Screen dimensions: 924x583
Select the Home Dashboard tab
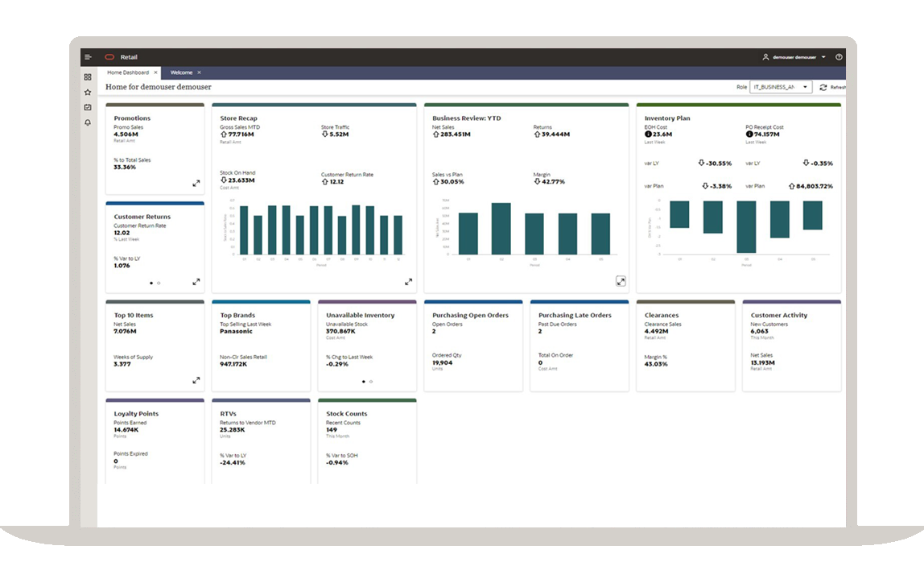(129, 72)
